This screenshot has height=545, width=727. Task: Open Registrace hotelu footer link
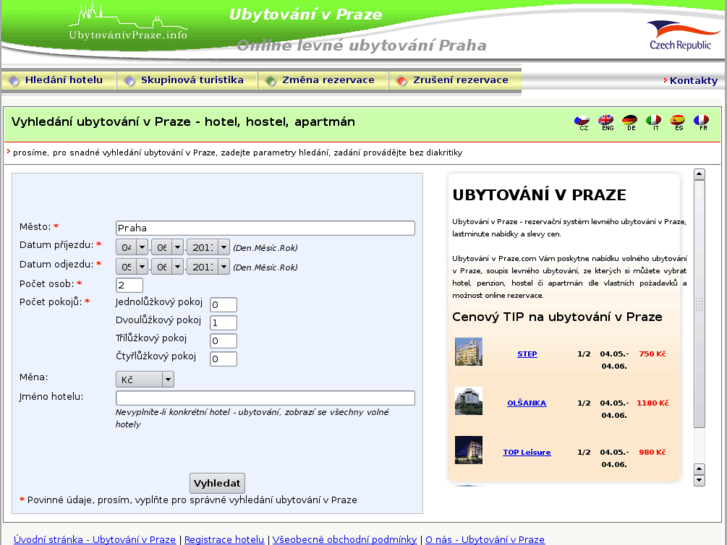[224, 539]
